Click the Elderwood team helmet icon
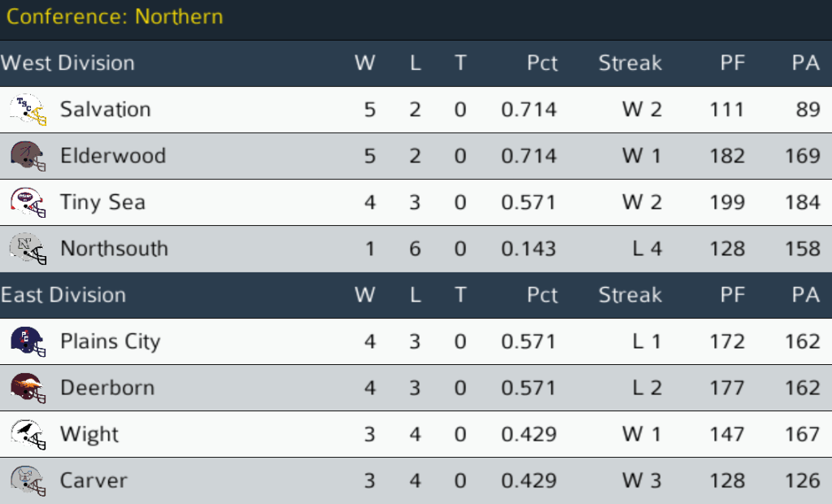 point(28,156)
